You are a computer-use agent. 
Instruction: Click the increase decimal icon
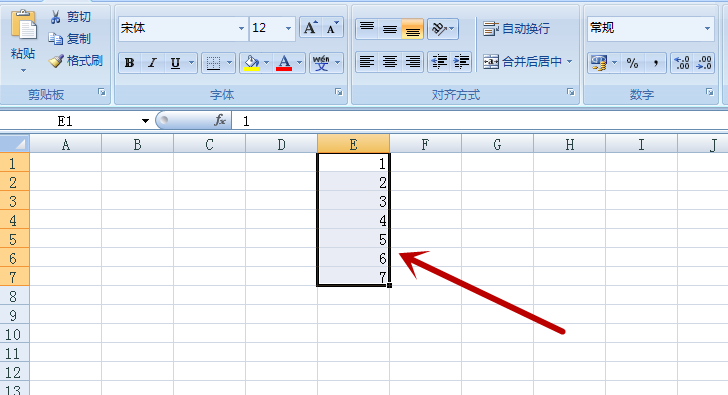[x=682, y=63]
